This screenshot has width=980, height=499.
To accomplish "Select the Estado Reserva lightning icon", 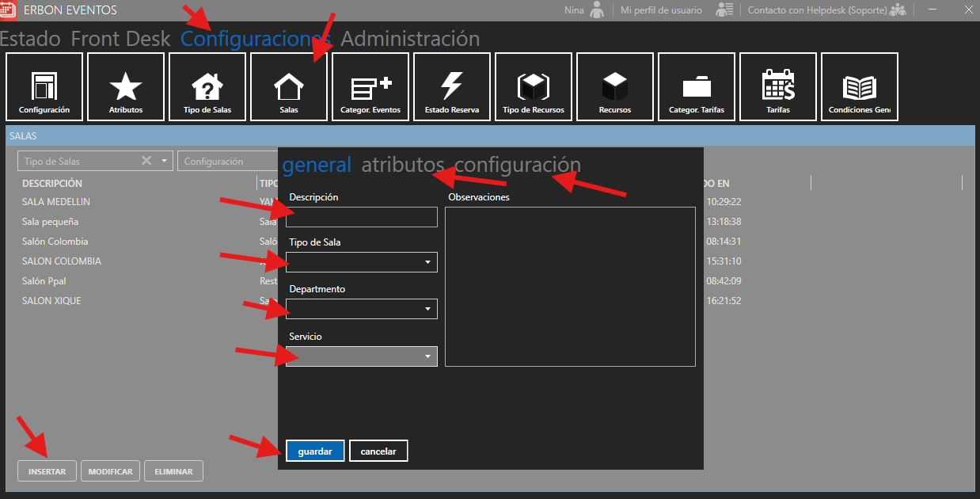I will coord(452,86).
